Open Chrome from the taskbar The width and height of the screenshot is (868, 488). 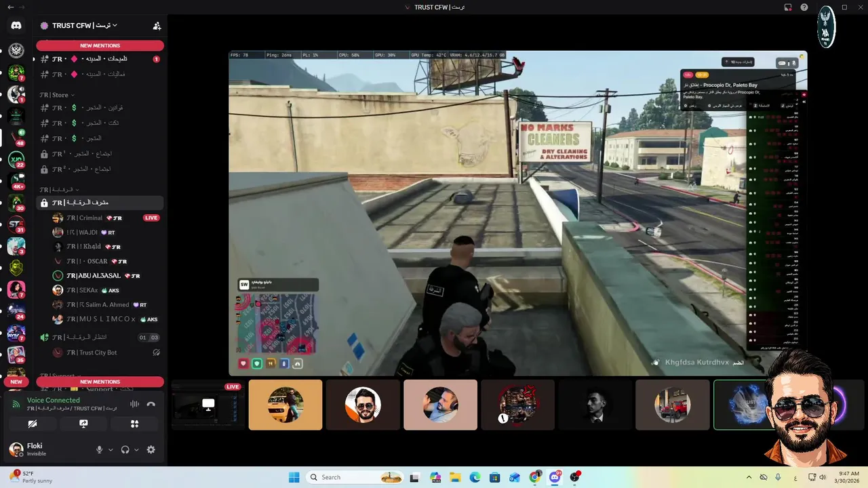pos(535,477)
